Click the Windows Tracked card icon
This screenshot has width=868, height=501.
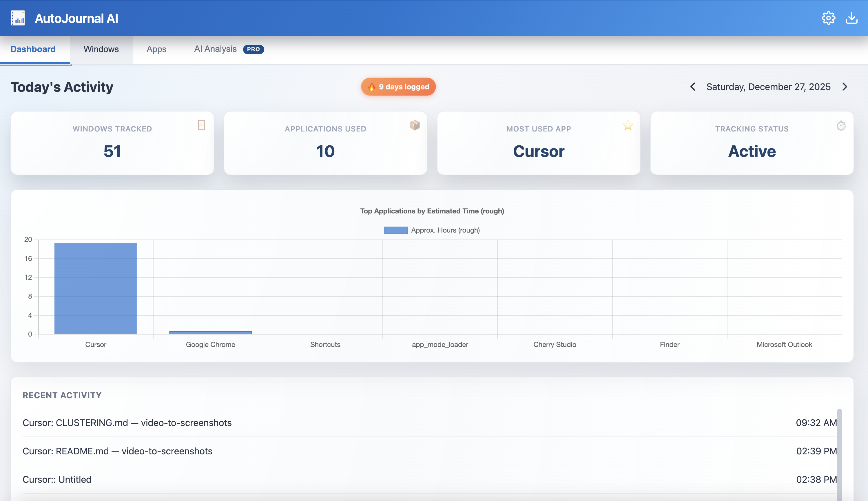click(202, 125)
